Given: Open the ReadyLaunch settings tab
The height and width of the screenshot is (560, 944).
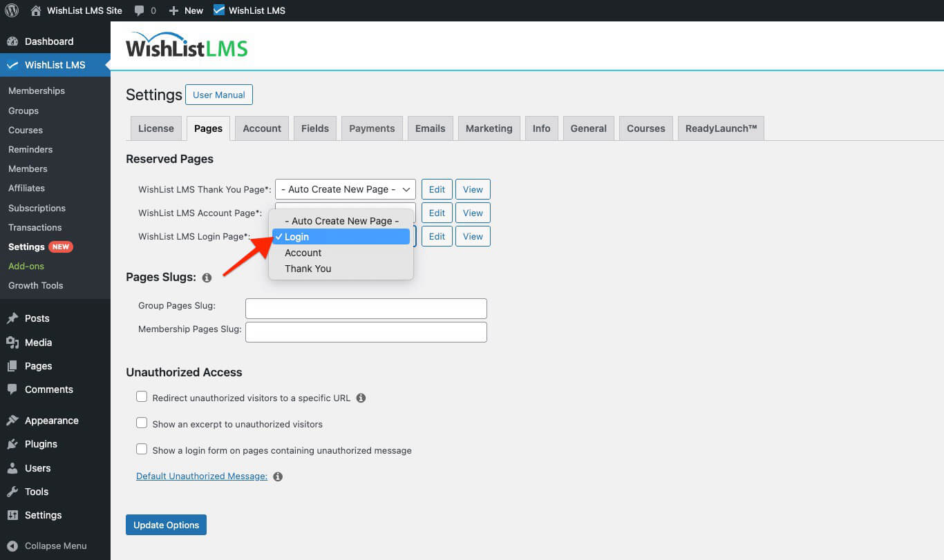Looking at the screenshot, I should coord(721,128).
